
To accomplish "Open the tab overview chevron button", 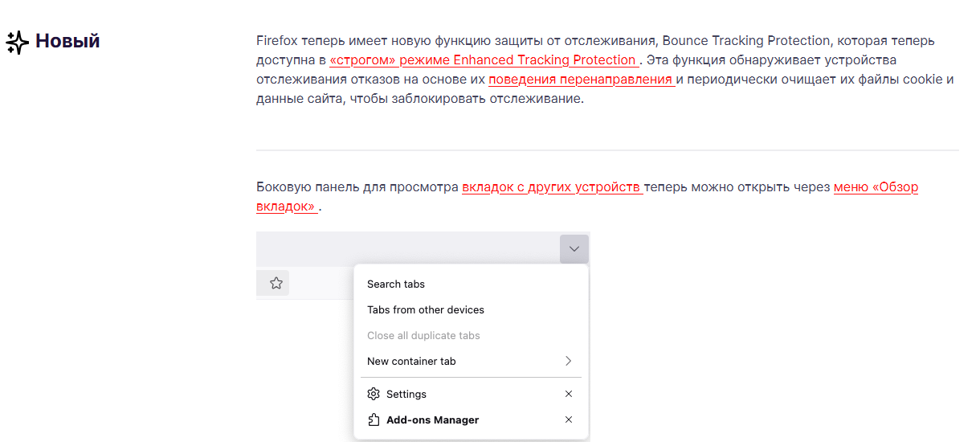I will tap(574, 249).
